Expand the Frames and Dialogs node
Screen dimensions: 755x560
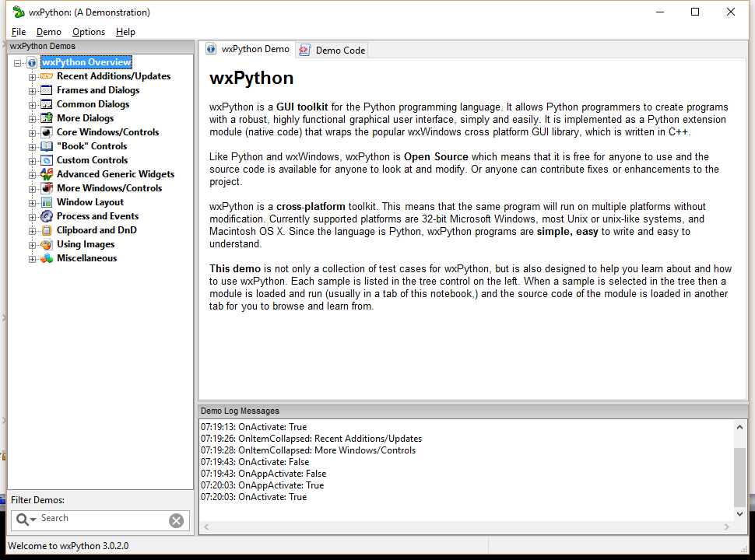point(32,91)
